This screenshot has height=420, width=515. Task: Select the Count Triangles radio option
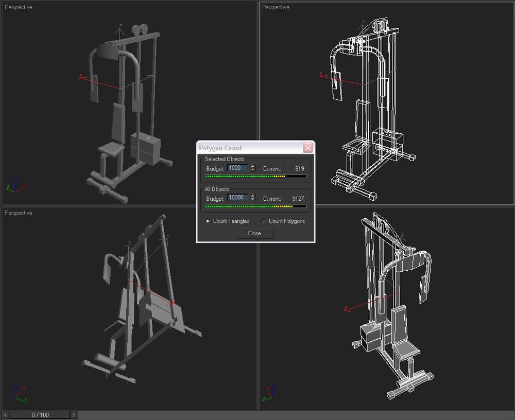[x=227, y=221]
